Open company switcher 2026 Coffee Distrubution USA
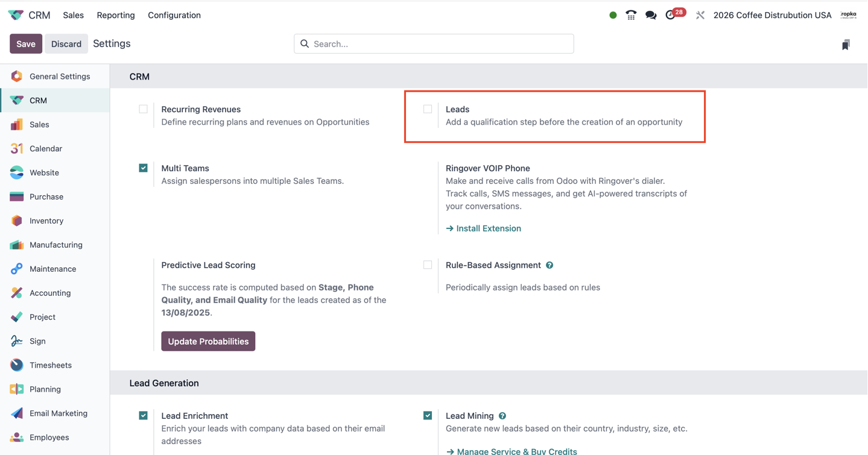The width and height of the screenshot is (868, 455). tap(772, 15)
